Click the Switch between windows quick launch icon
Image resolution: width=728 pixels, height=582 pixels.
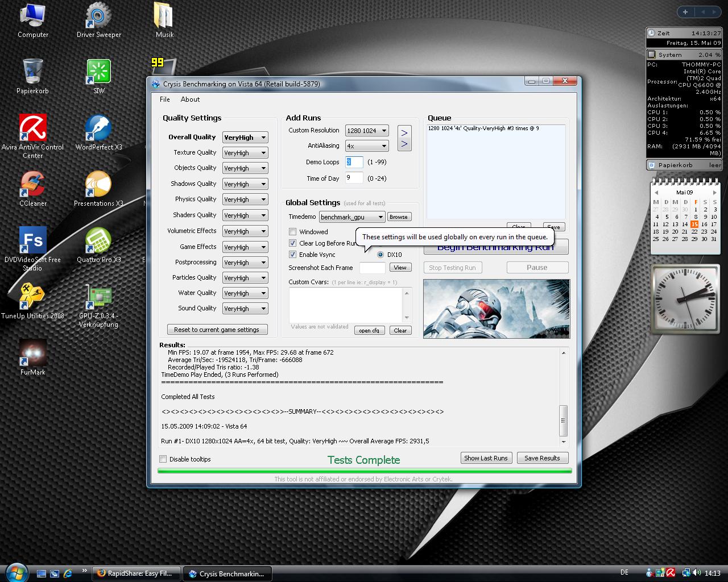pyautogui.click(x=55, y=573)
